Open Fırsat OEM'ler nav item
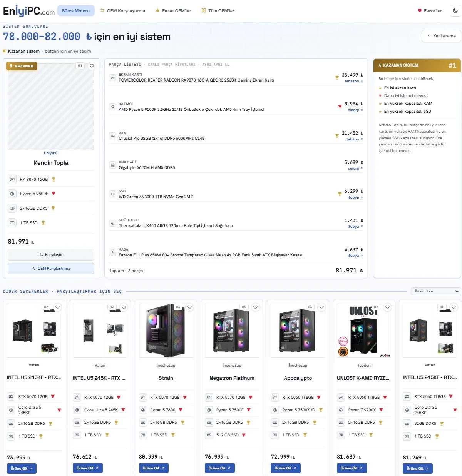Viewport: 462px width, 476px height. [173, 11]
